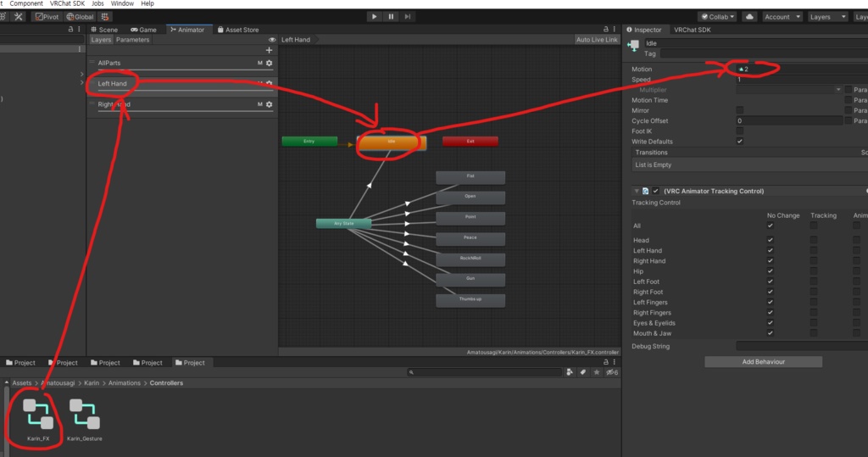Click the Idle state icon in Inspector

632,46
